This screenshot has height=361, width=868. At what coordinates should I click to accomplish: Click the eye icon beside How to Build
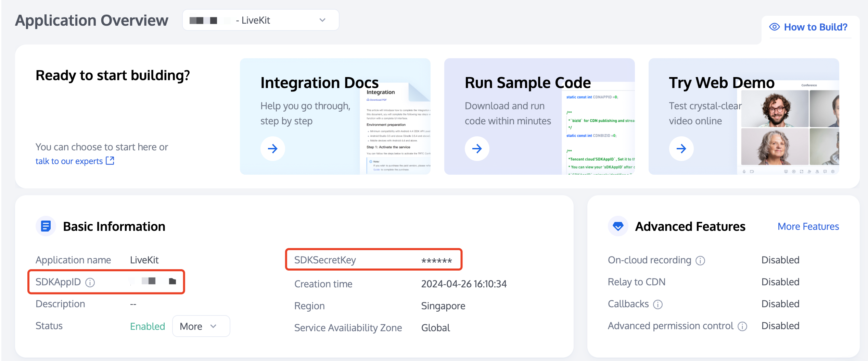[774, 27]
